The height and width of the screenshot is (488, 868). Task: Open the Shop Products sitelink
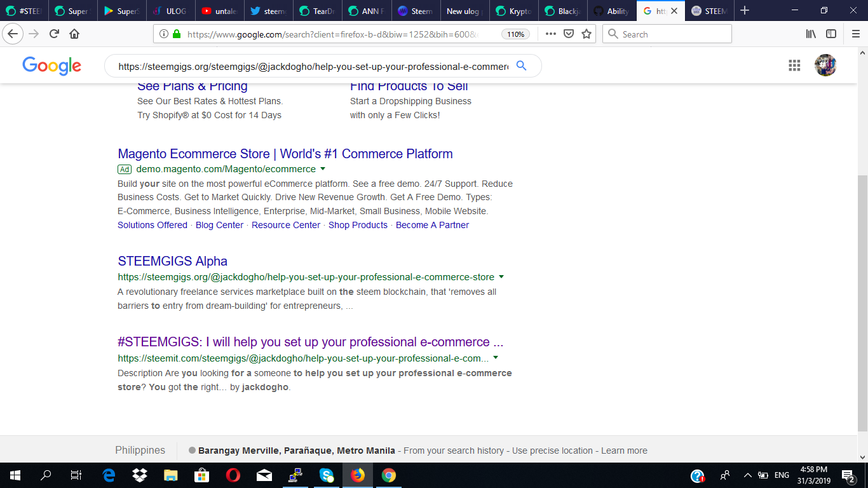click(358, 225)
